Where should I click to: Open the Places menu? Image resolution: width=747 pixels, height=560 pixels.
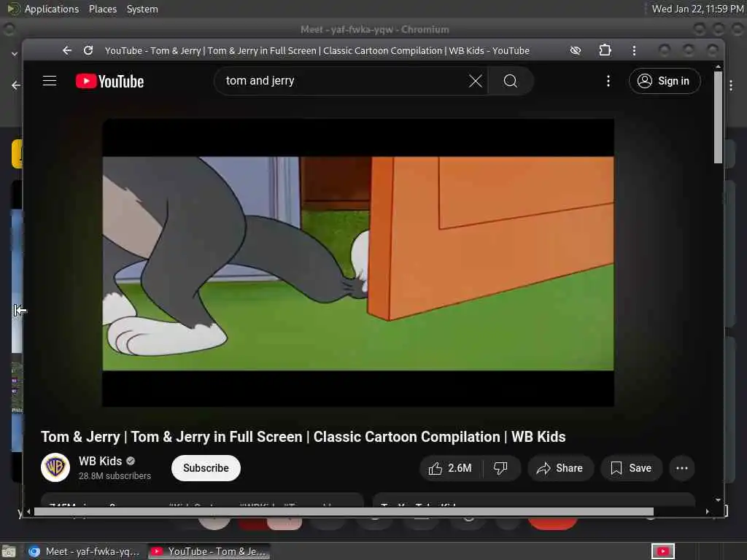pos(102,9)
